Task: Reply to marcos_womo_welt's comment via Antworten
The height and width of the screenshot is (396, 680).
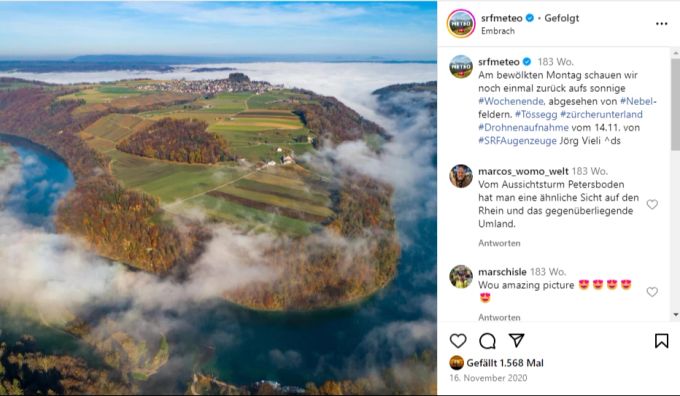Action: (x=499, y=243)
